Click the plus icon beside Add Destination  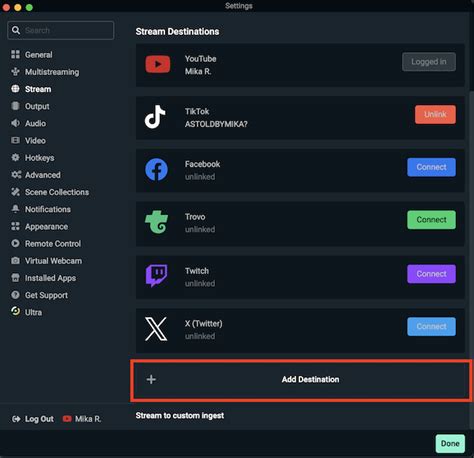(151, 379)
